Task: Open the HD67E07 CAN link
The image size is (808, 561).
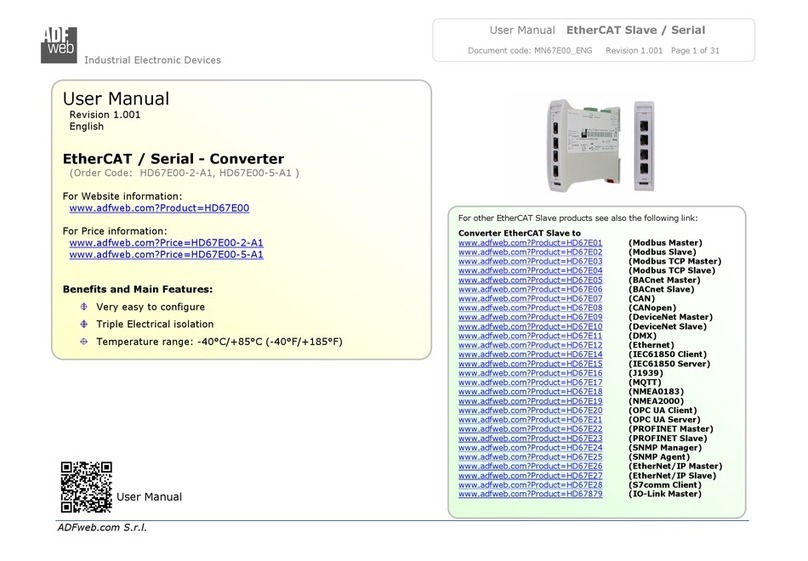Action: (530, 298)
